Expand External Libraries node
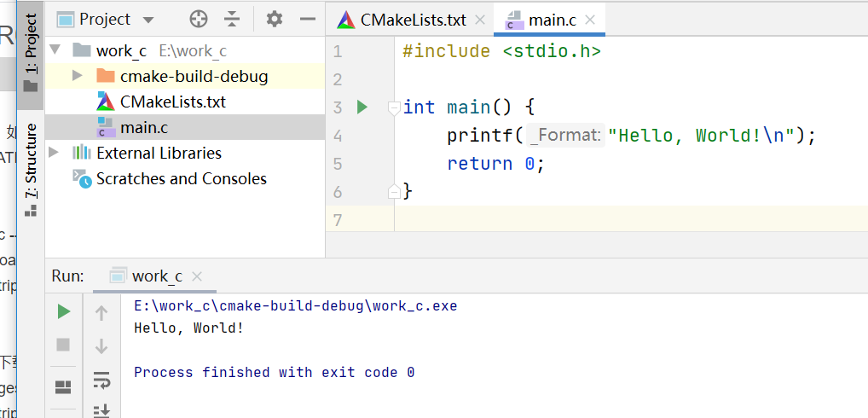Screen dimensions: 868x418 coord(55,153)
